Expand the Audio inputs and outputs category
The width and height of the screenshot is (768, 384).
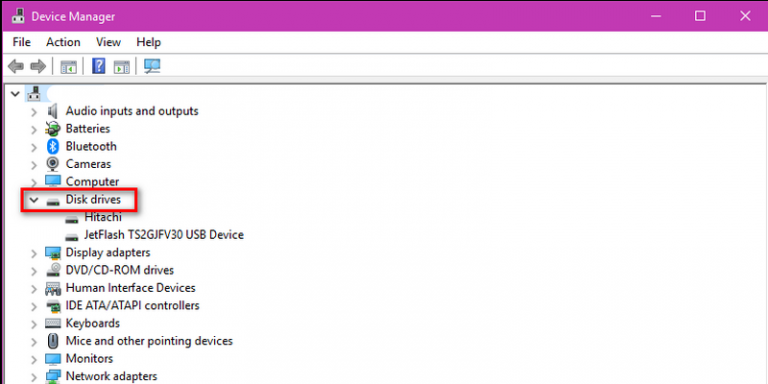tap(34, 112)
